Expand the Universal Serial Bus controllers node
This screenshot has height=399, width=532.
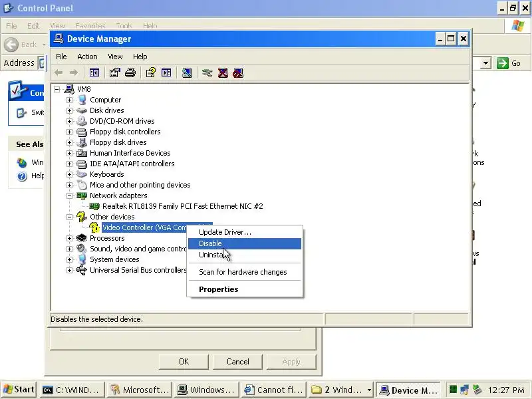tap(69, 270)
